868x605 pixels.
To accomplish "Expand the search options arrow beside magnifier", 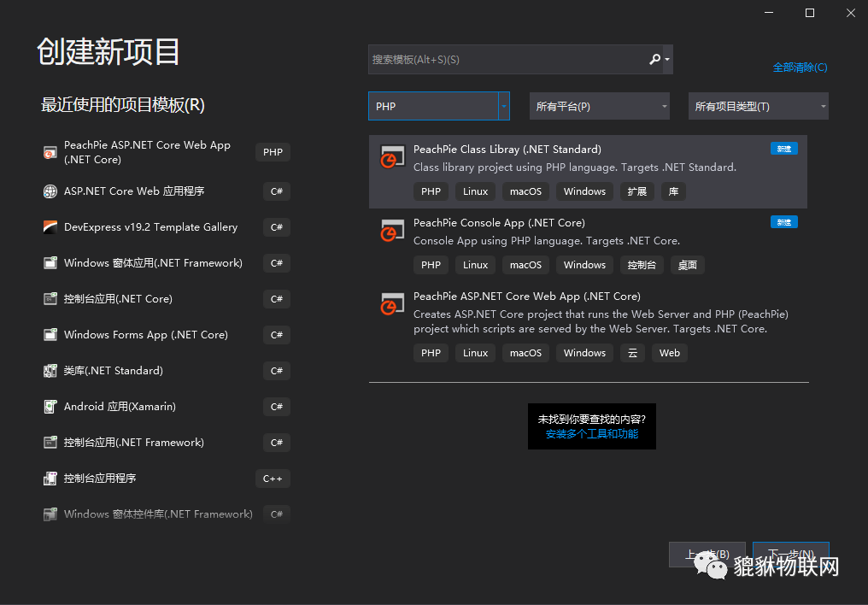I will tap(667, 59).
